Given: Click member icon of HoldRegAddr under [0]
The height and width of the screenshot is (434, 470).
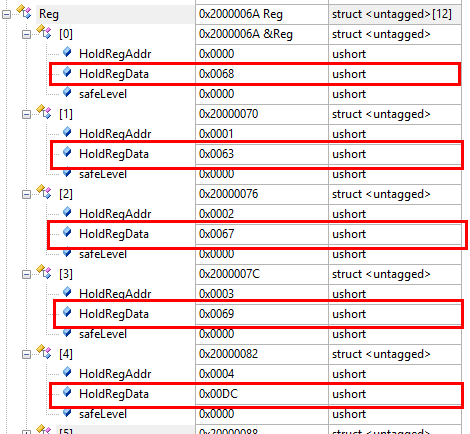Looking at the screenshot, I should tap(67, 52).
